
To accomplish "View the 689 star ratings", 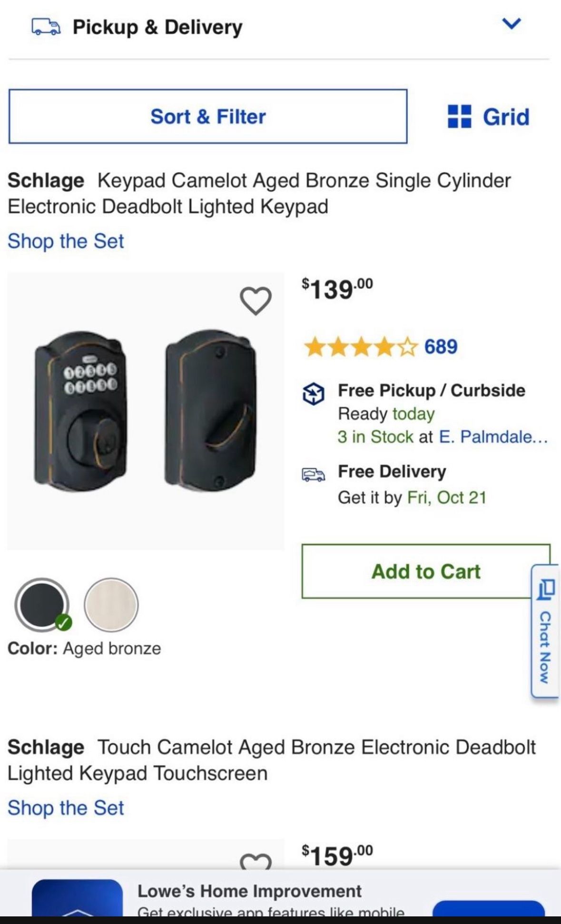I will tap(381, 346).
